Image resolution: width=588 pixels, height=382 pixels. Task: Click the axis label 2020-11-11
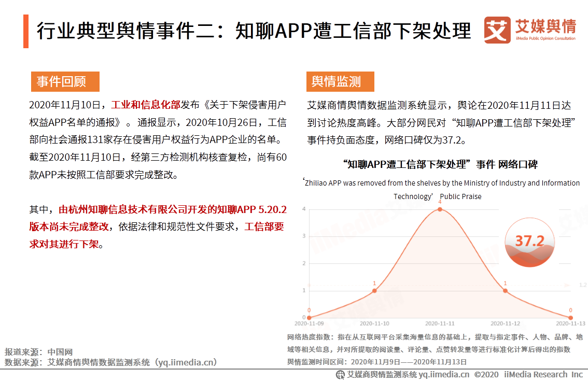pos(440,323)
